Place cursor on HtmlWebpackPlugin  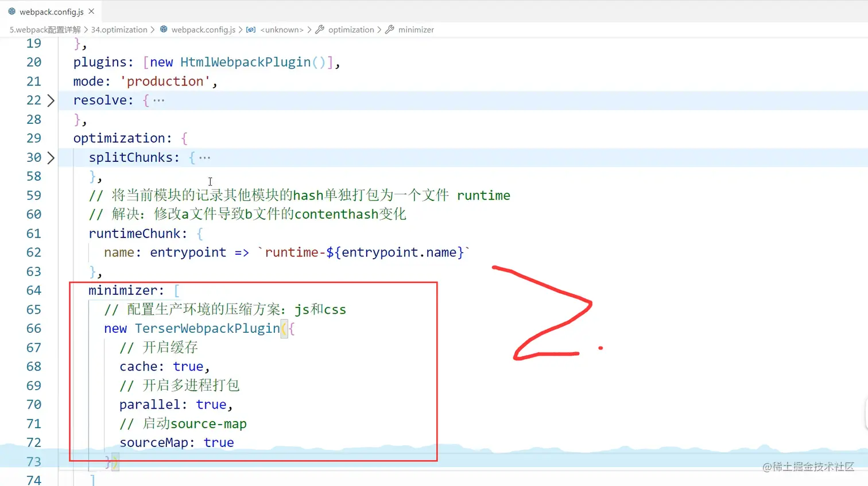pyautogui.click(x=245, y=62)
